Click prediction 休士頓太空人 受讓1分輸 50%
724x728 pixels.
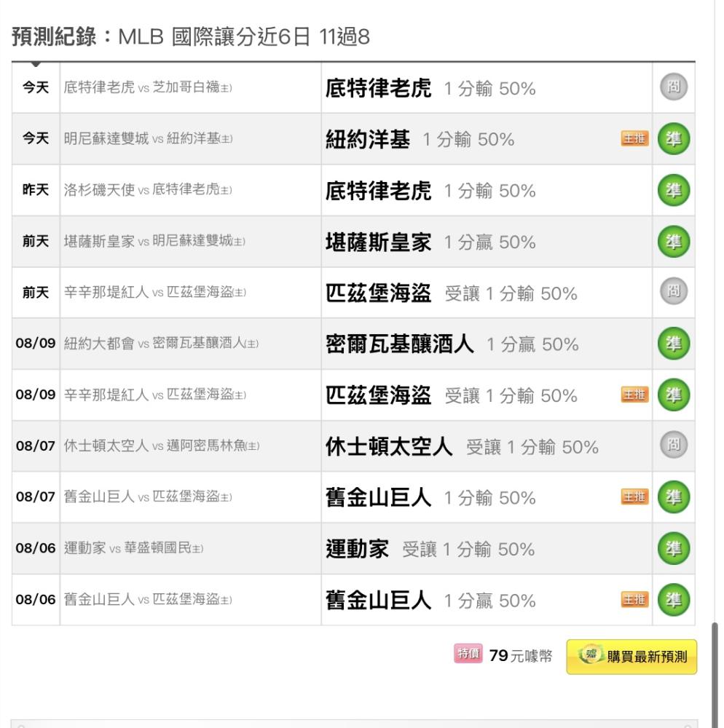[462, 447]
